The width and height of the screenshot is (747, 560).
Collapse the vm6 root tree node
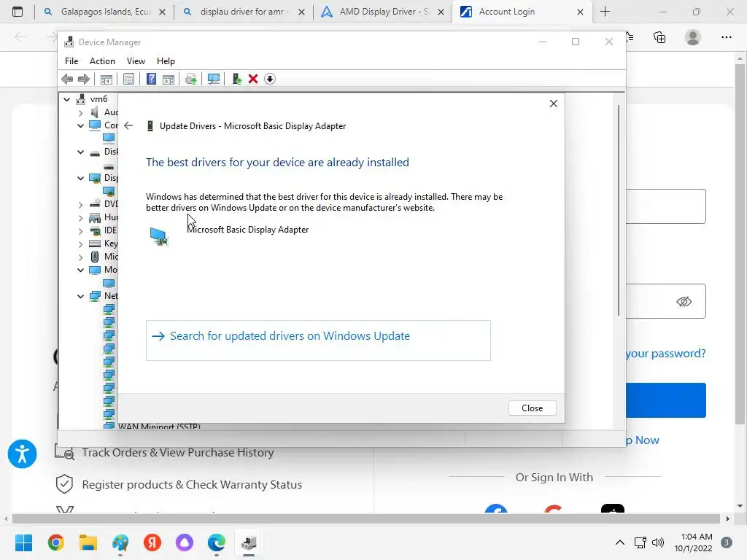coord(66,99)
